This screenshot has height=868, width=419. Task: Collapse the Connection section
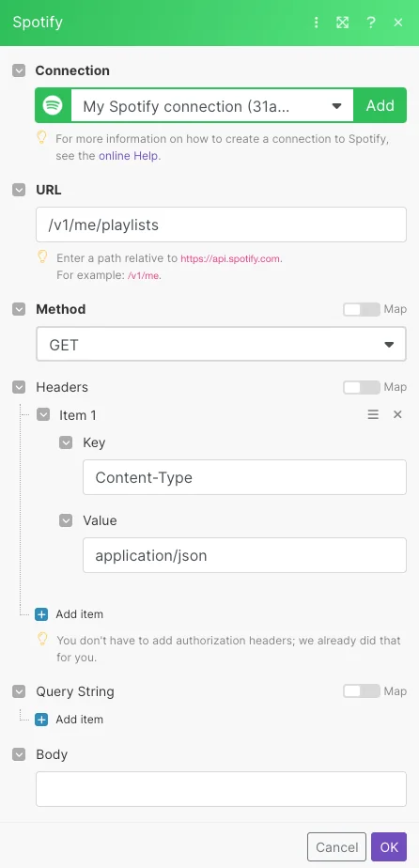click(x=19, y=70)
